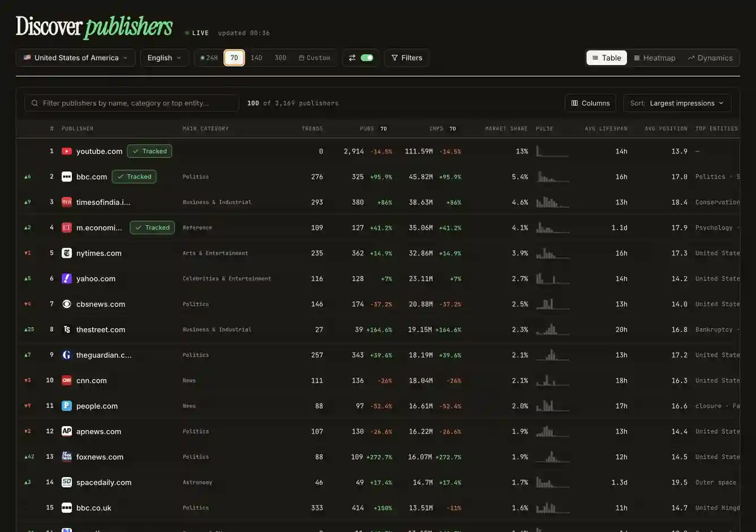Switch to the Heatmap view tab
The width and height of the screenshot is (756, 532).
click(x=655, y=58)
